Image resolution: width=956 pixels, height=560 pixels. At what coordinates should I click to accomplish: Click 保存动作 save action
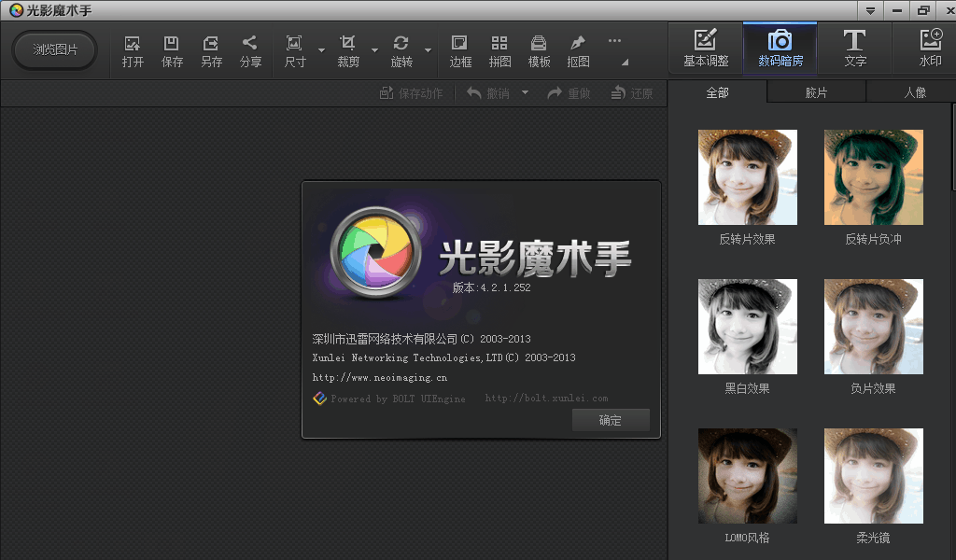(x=411, y=93)
